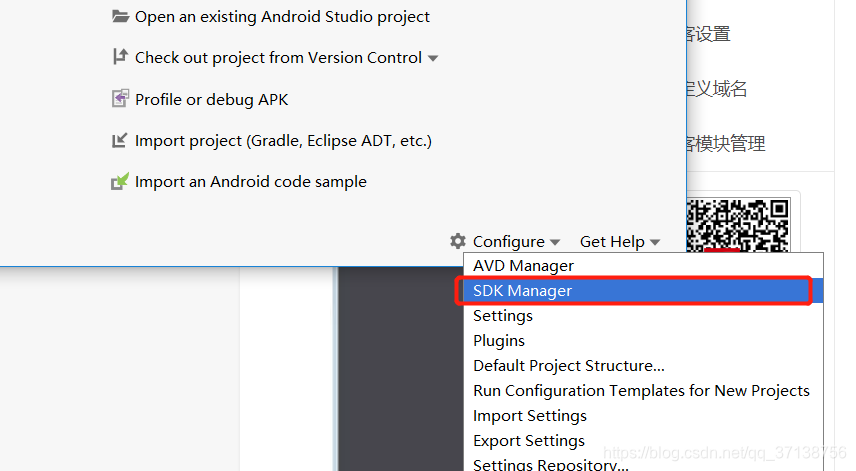Open Default Project Structure...
Screen dimensions: 856x471
pyautogui.click(x=643, y=366)
